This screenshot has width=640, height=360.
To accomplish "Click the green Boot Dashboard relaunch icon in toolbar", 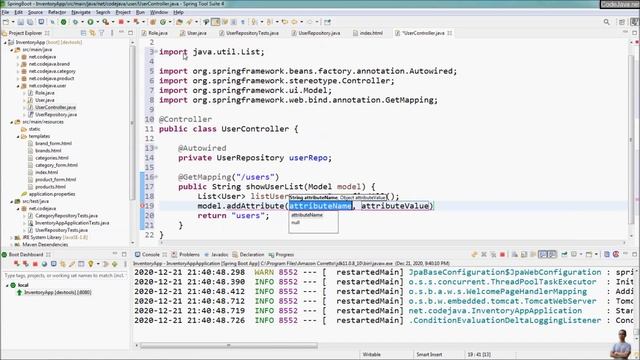I will coord(63,22).
